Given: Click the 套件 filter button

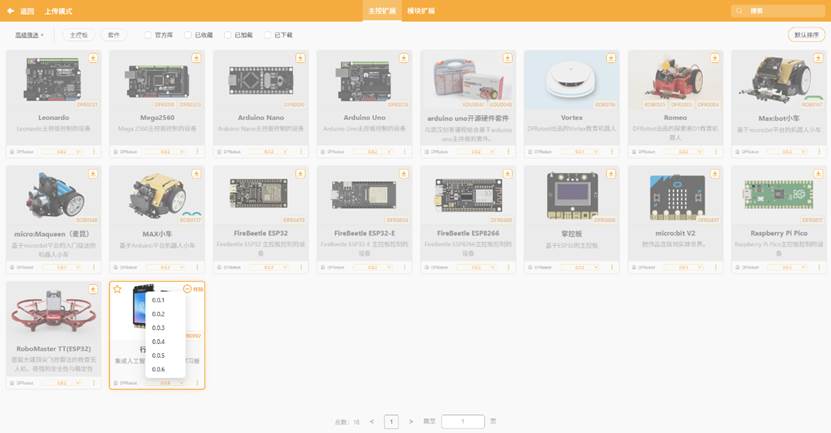Looking at the screenshot, I should pyautogui.click(x=114, y=34).
